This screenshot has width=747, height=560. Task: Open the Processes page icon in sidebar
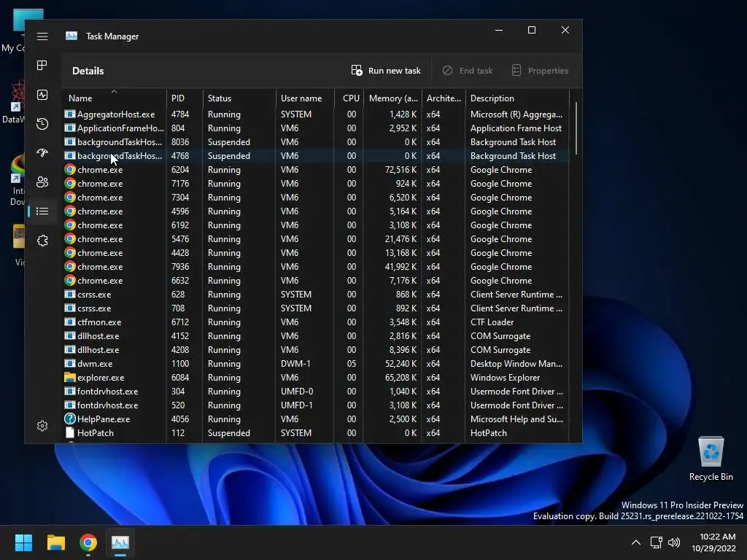coord(42,65)
